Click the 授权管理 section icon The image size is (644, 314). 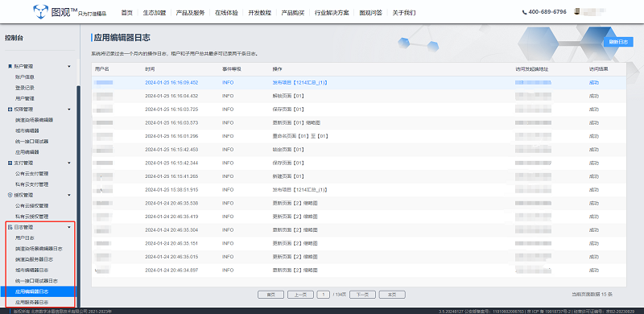[10, 195]
